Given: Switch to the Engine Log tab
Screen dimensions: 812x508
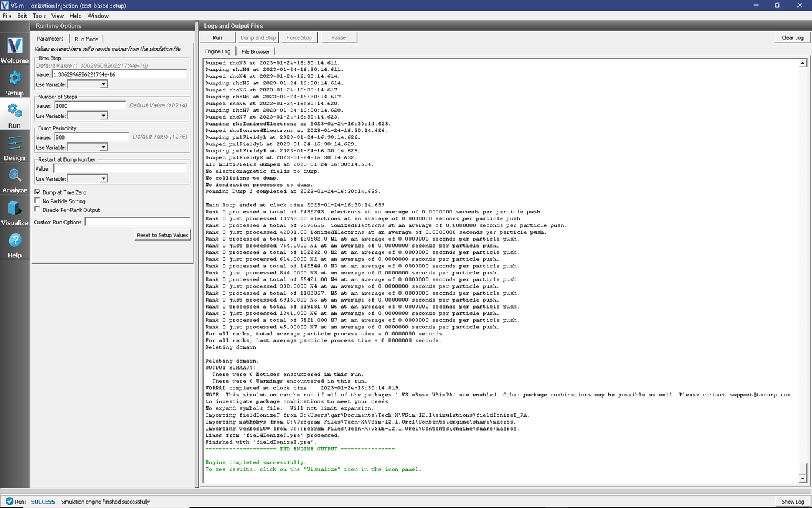Looking at the screenshot, I should pos(218,51).
